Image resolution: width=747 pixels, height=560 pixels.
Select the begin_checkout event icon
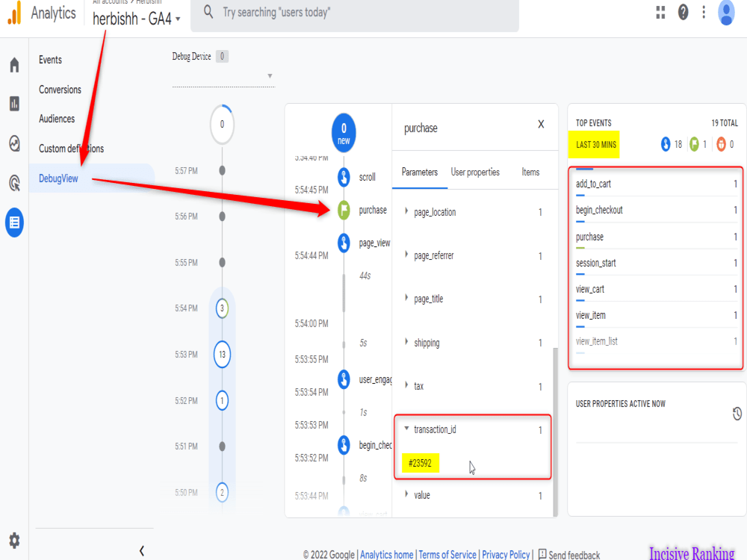pyautogui.click(x=344, y=445)
